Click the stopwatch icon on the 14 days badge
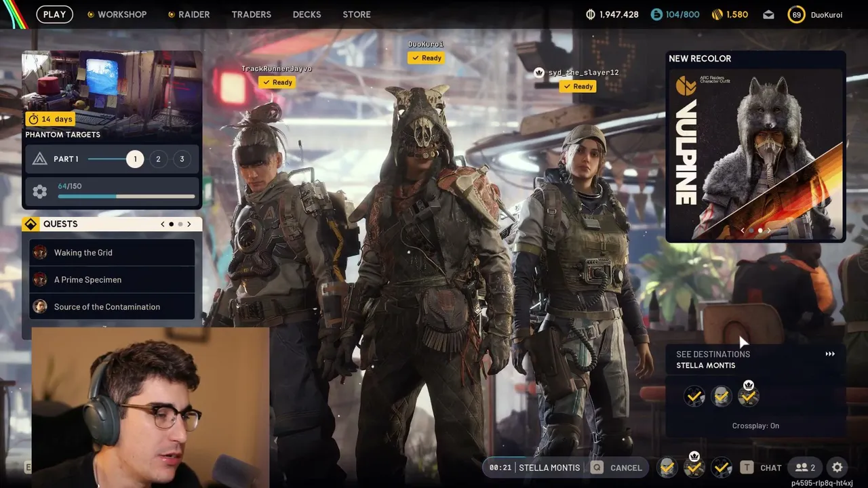 (x=33, y=119)
